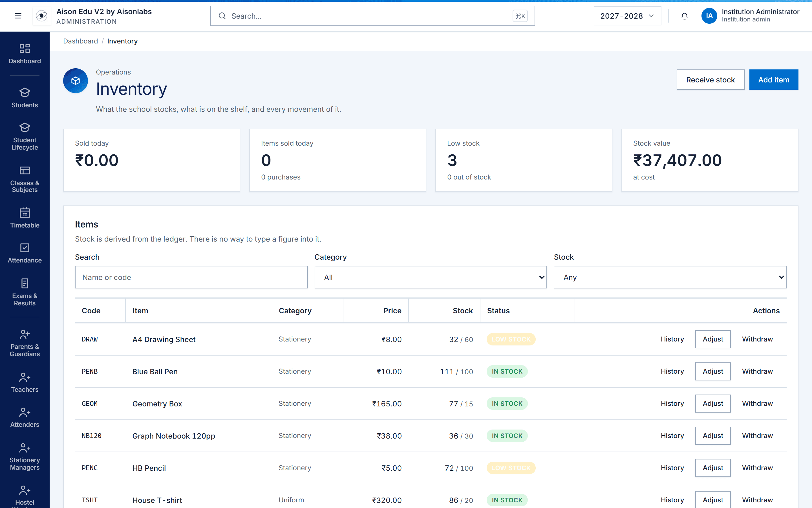This screenshot has height=508, width=812.
Task: View History for House T-shirt
Action: click(672, 500)
